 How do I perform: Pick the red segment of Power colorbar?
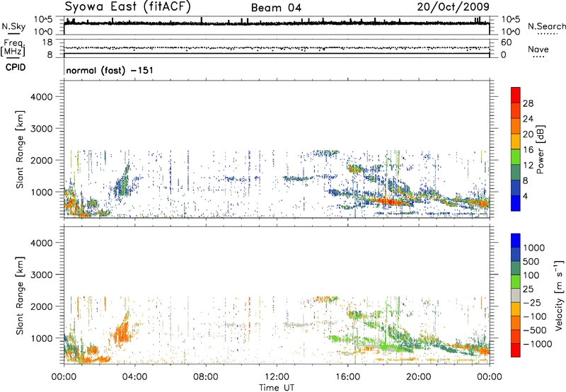pos(516,95)
